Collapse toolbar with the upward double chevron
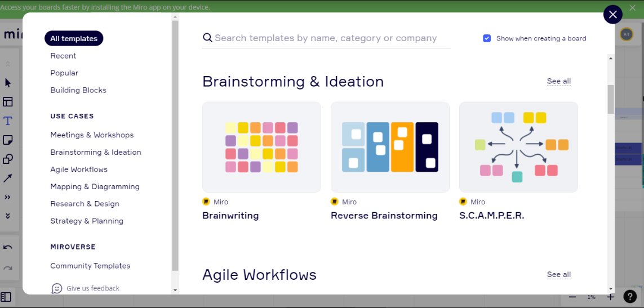This screenshot has width=644, height=308. pyautogui.click(x=8, y=64)
